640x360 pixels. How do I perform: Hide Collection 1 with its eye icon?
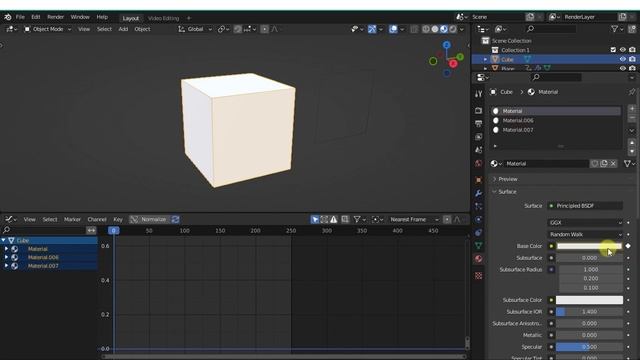click(622, 50)
